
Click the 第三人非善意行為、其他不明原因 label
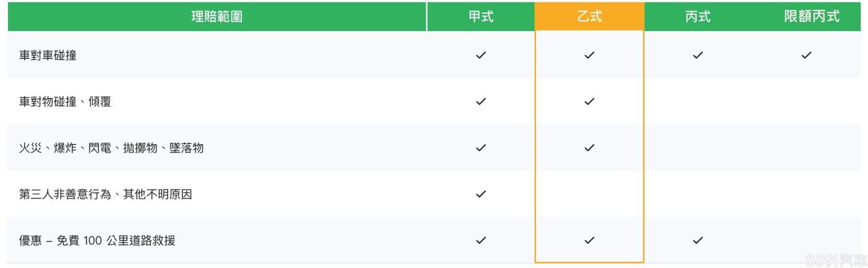(105, 194)
